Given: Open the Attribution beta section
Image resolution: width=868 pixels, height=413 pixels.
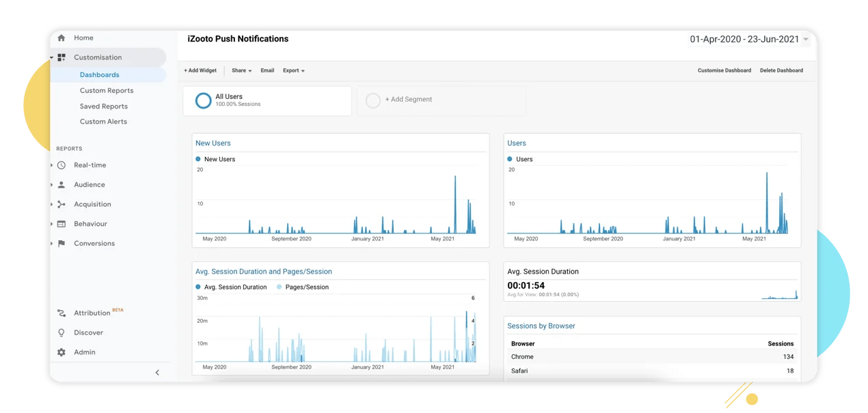Looking at the screenshot, I should click(98, 313).
